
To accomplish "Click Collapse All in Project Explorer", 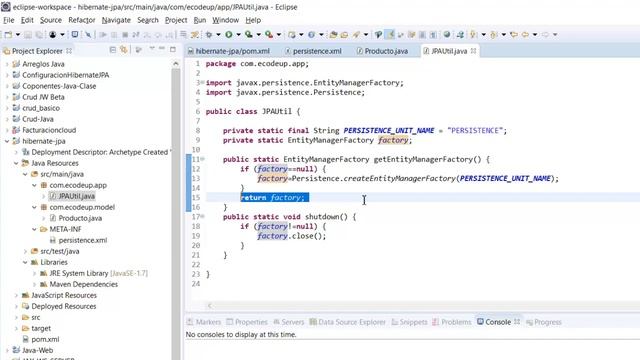I will 113,50.
